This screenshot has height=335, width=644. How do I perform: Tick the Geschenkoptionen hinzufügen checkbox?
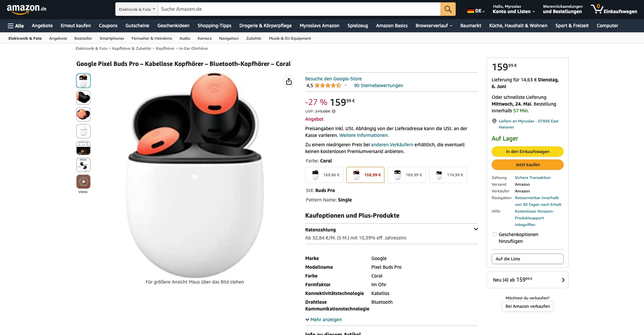click(495, 234)
